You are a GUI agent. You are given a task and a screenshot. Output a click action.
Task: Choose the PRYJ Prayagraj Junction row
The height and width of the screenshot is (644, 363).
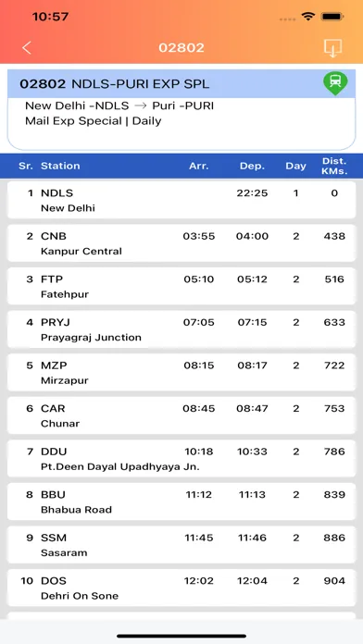pos(181,329)
